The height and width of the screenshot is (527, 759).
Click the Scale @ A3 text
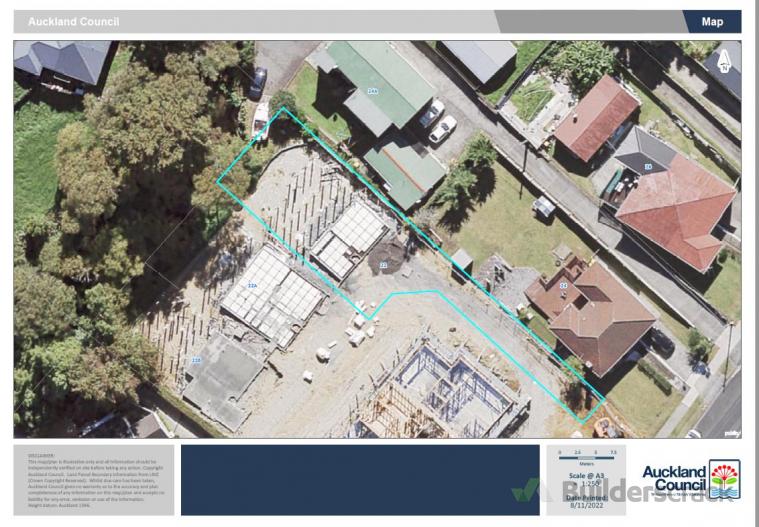(x=586, y=476)
